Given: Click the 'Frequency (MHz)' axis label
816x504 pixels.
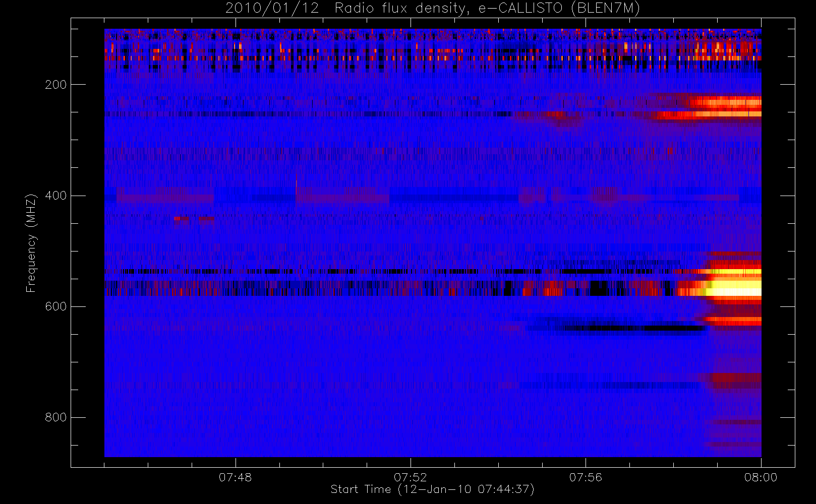Looking at the screenshot, I should click(x=31, y=242).
